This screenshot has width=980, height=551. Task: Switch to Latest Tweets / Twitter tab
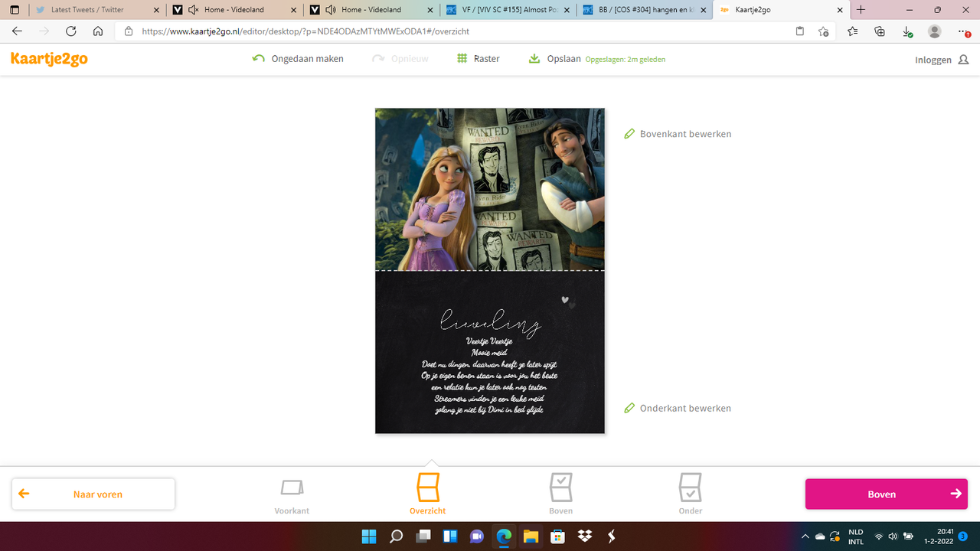point(96,10)
